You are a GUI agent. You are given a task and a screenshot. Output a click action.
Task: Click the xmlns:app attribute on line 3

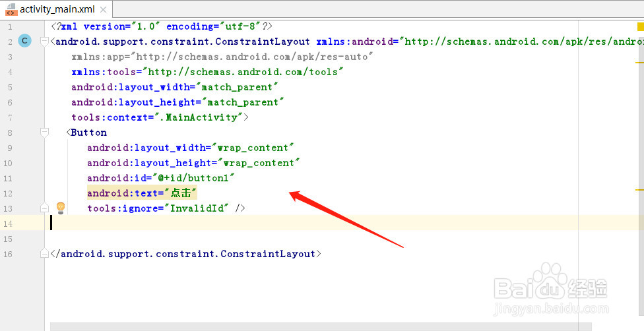point(222,57)
